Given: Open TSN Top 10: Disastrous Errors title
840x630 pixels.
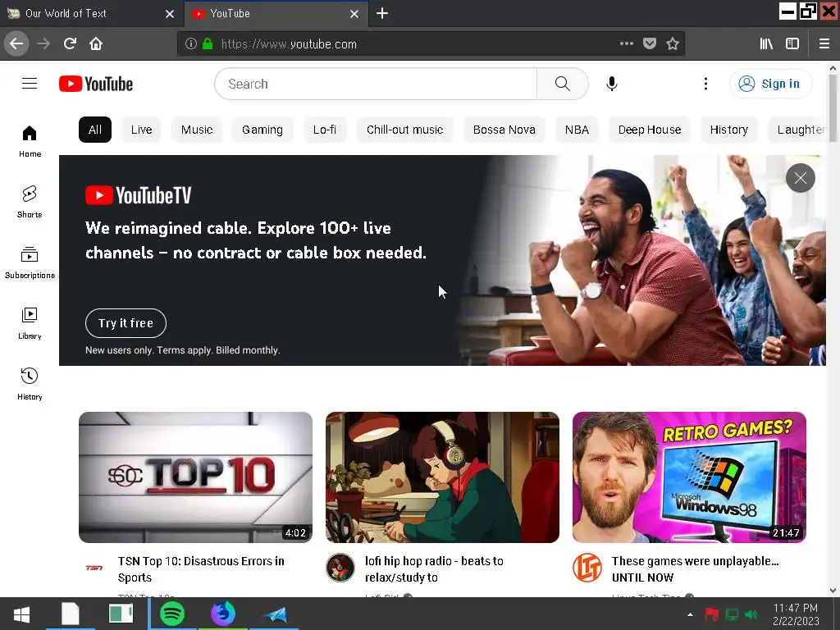Looking at the screenshot, I should click(201, 569).
